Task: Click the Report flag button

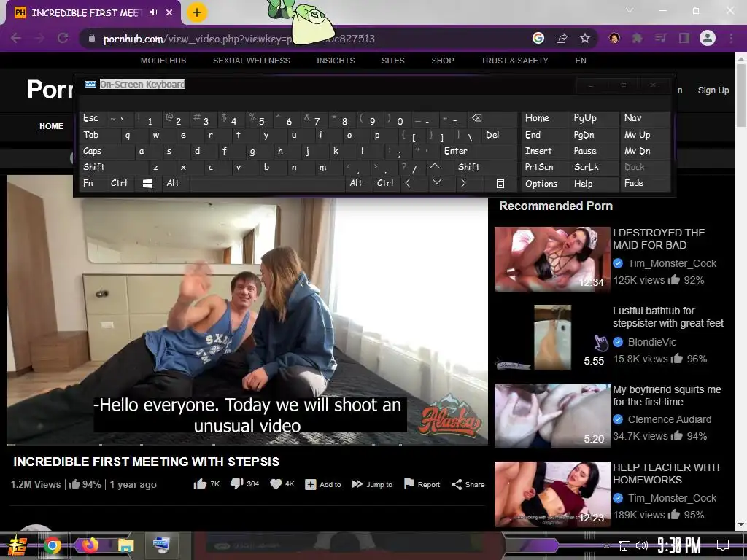Action: 422,484
